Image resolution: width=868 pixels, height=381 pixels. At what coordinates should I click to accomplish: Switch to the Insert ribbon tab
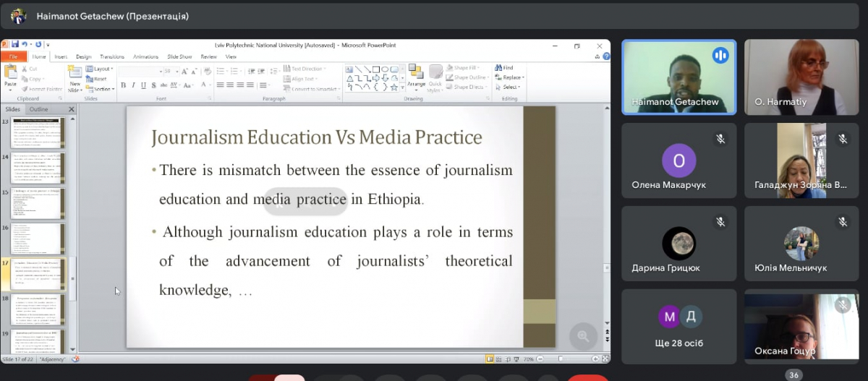(61, 56)
